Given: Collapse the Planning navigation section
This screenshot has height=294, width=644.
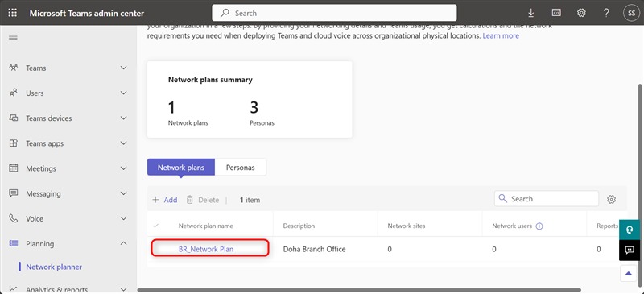Looking at the screenshot, I should click(x=123, y=243).
